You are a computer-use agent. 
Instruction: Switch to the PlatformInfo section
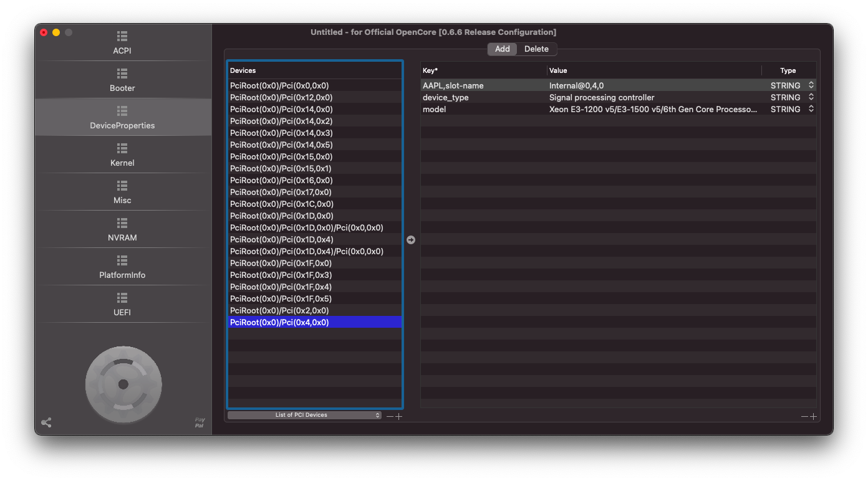(122, 267)
